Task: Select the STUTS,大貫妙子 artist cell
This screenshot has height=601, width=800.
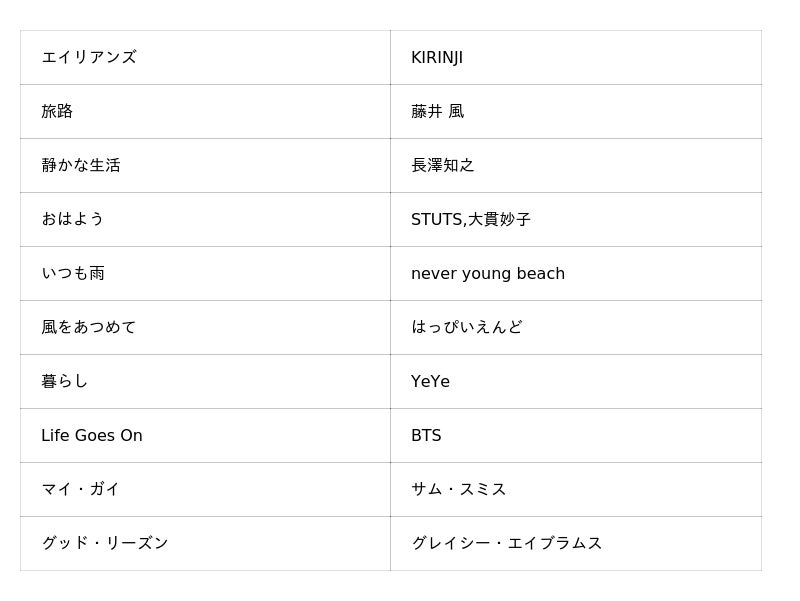Action: pos(576,220)
